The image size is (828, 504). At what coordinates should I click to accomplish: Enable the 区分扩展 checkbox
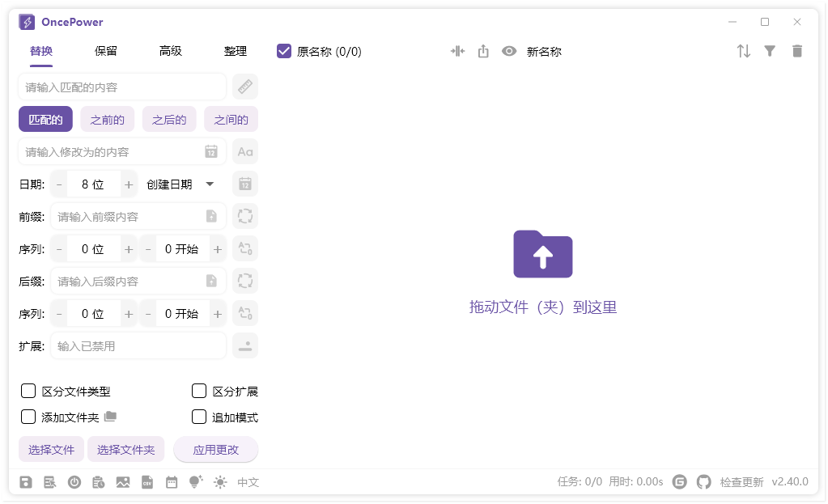tap(198, 391)
